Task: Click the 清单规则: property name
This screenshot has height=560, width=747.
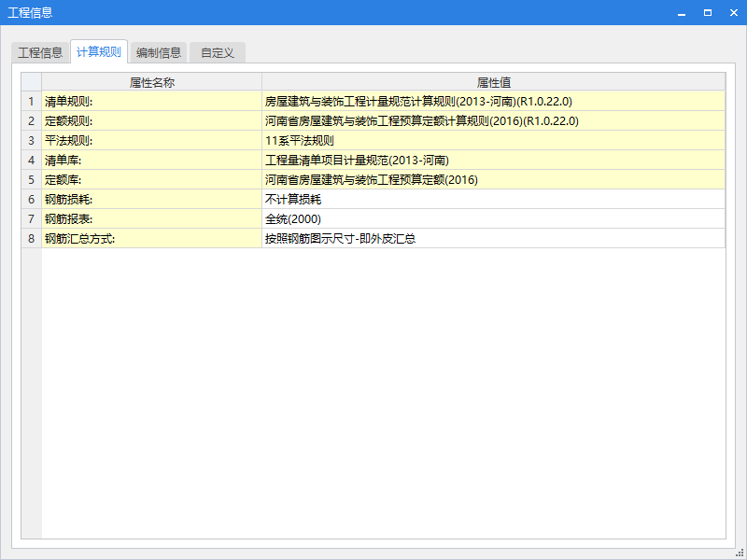Action: pos(152,102)
